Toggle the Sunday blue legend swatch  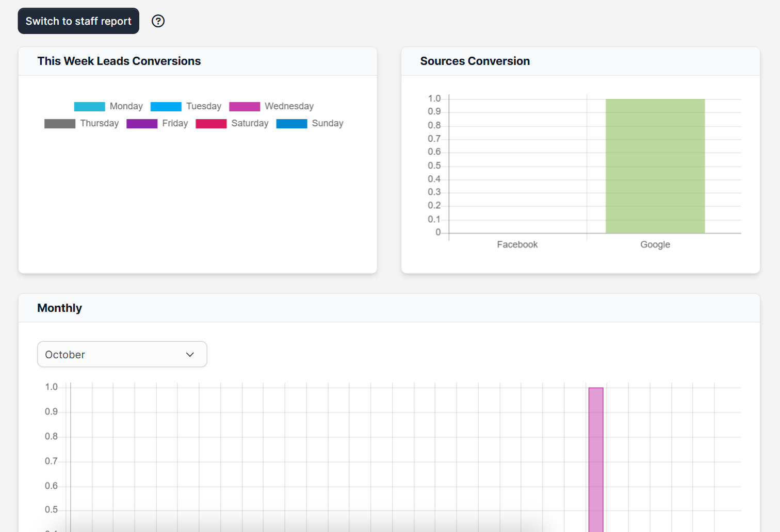pyautogui.click(x=292, y=124)
